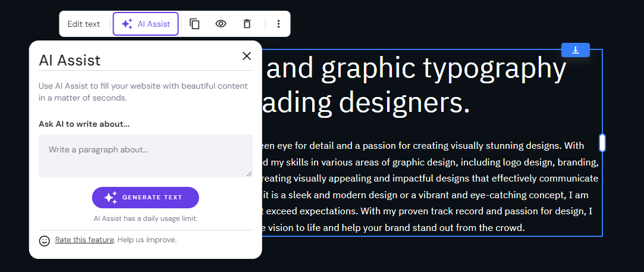Delete the element with trash icon

click(247, 24)
